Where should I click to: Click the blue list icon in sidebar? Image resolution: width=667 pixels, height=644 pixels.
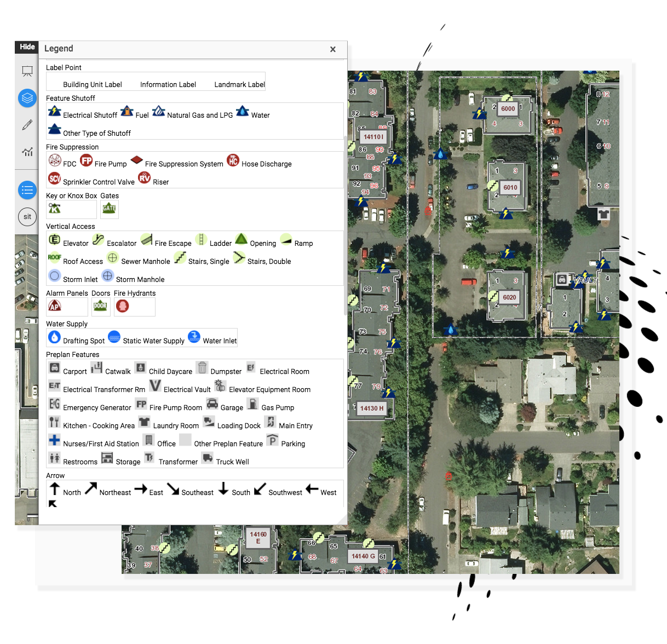click(27, 190)
